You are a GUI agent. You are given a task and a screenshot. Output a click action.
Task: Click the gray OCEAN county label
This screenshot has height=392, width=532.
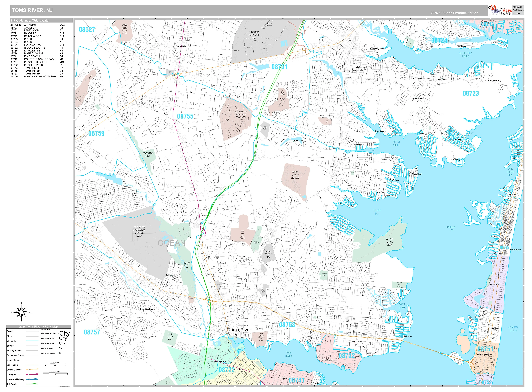[171, 243]
